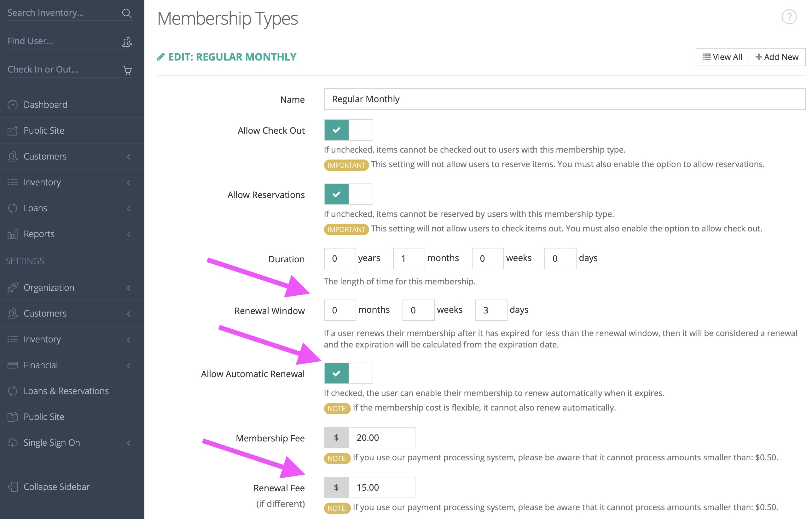Click the Public Site share icon under Dashboard
The width and height of the screenshot is (812, 519).
[13, 131]
